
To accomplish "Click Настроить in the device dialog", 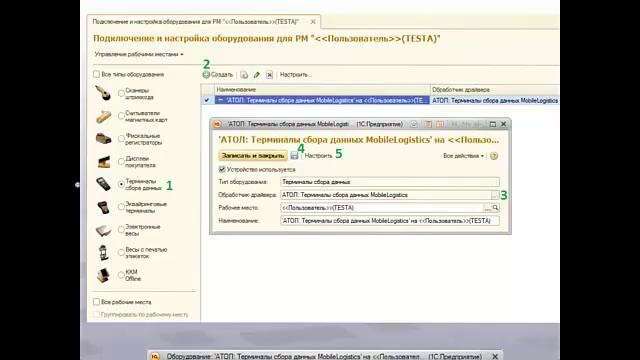I will pyautogui.click(x=318, y=156).
